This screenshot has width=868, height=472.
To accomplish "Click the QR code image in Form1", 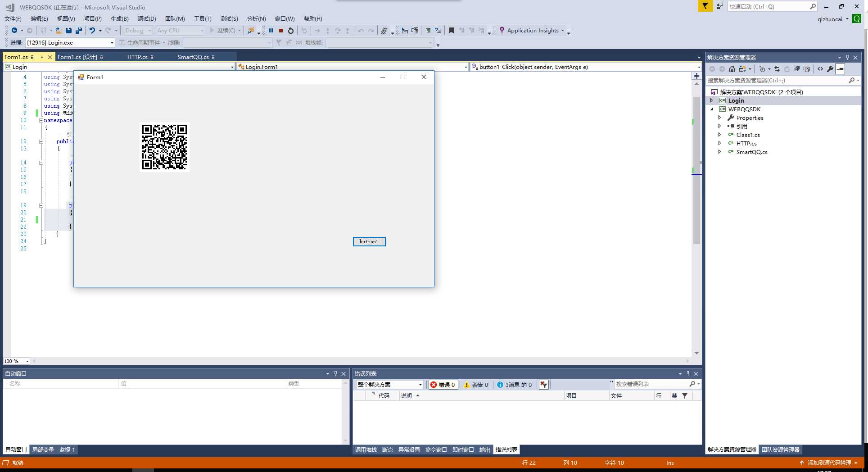I will [x=165, y=147].
